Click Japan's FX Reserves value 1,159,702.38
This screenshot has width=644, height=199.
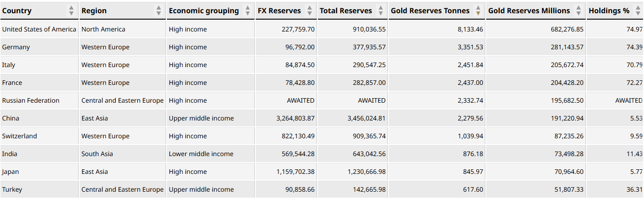click(295, 172)
